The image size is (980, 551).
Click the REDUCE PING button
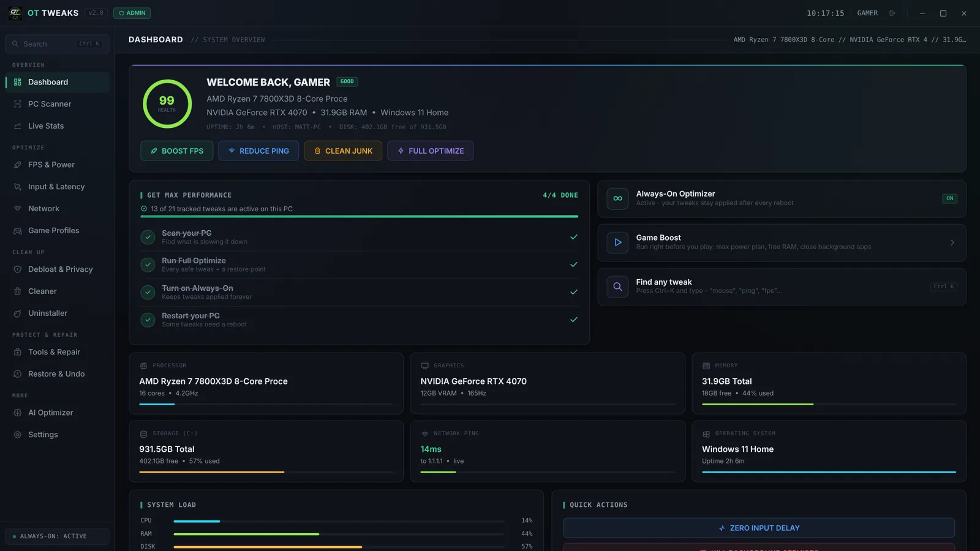258,151
